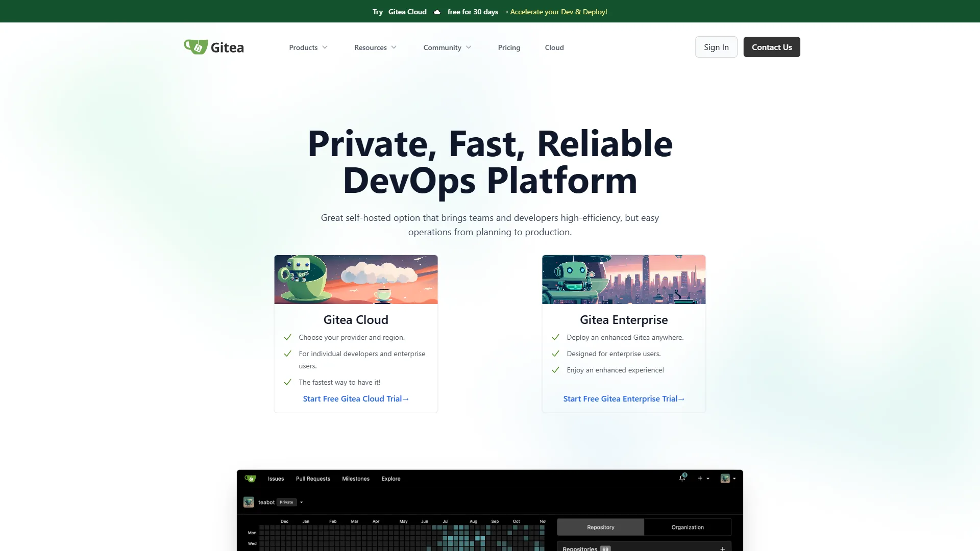The width and height of the screenshot is (980, 551).
Task: Click the Gitea Cloud banner text
Action: [x=407, y=12]
